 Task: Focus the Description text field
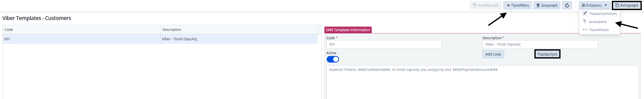[x=540, y=44]
